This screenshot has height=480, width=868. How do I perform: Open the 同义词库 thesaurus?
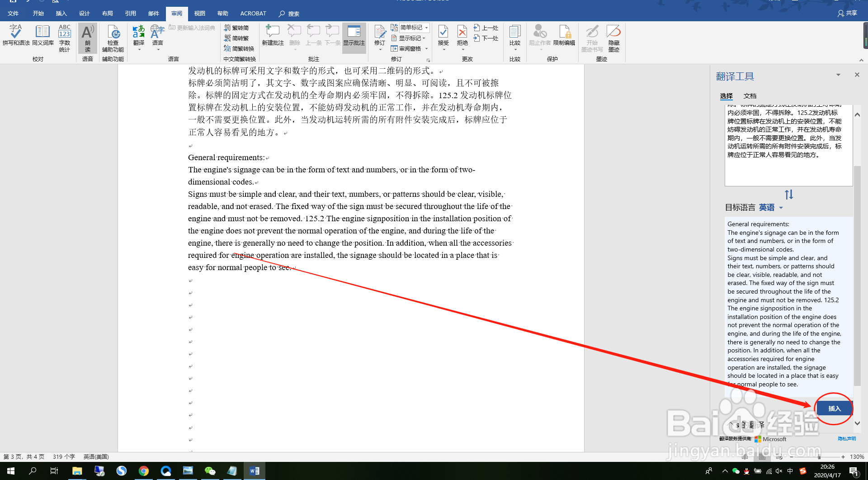[x=43, y=35]
